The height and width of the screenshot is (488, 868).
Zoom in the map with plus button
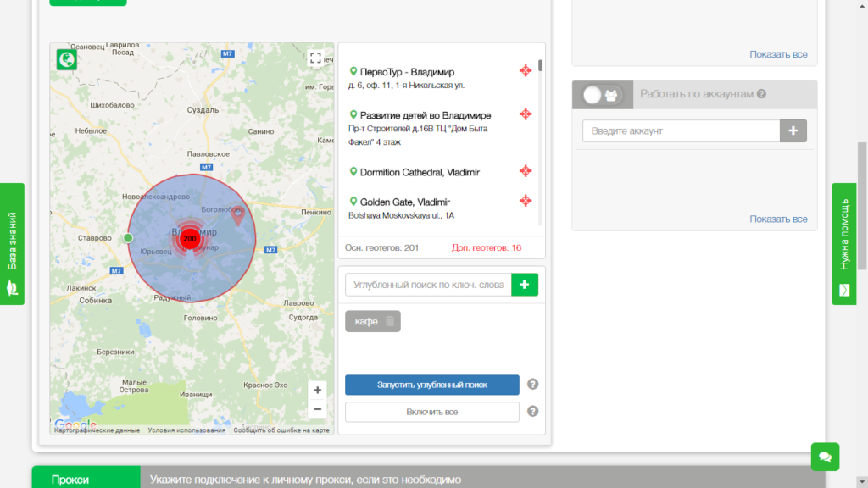317,390
